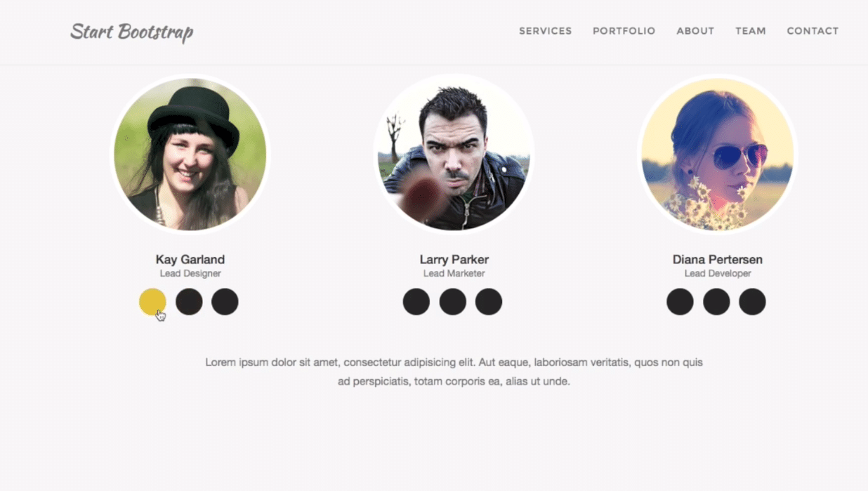This screenshot has width=868, height=491.
Task: Click Kay Garland's yellow highlighted social icon
Action: (152, 302)
